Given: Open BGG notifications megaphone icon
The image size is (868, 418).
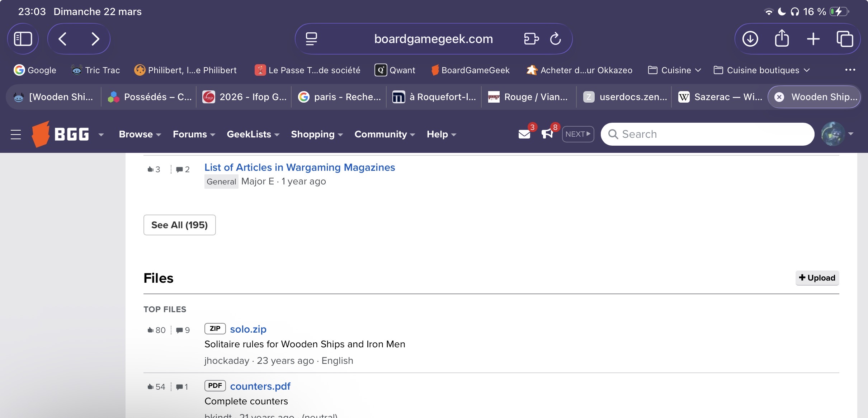Looking at the screenshot, I should [x=547, y=134].
